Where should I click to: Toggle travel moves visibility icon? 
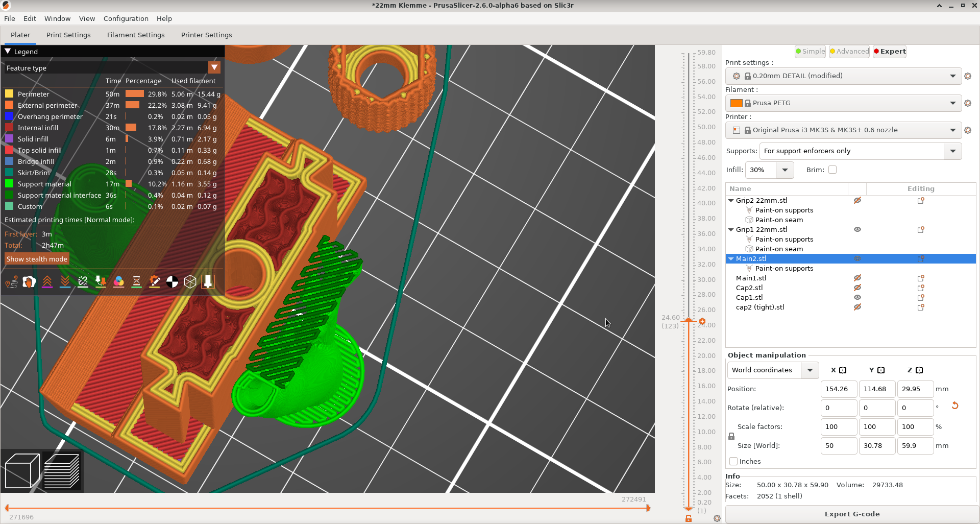12,281
